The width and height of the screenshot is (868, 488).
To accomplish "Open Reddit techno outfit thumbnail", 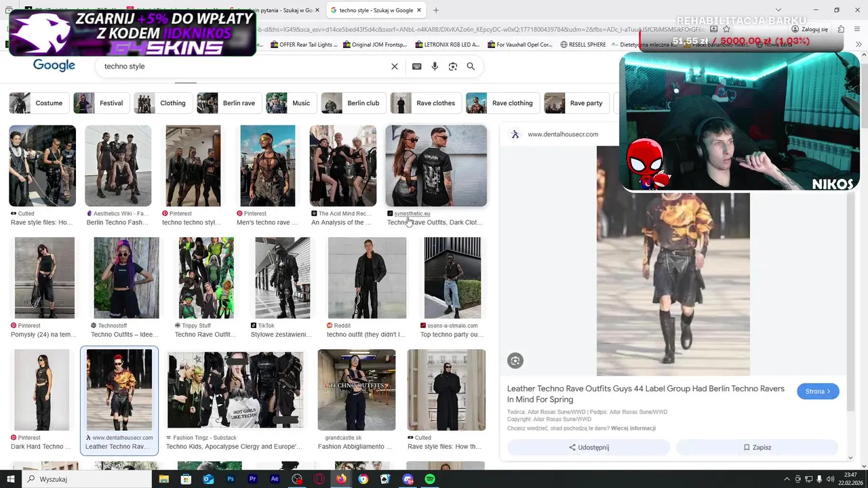I will click(367, 278).
